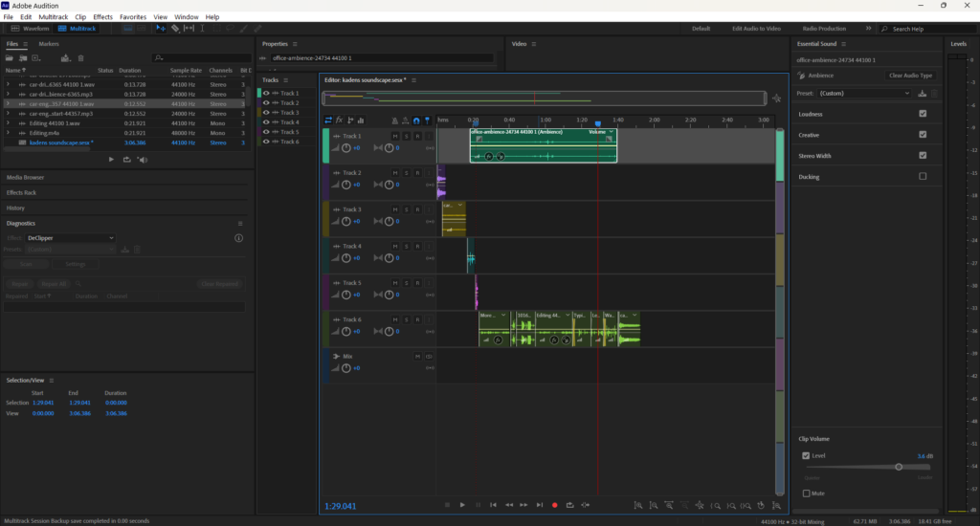Viewport: 980px width, 526px height.
Task: Select the Razor tool in the toolbar
Action: point(175,29)
